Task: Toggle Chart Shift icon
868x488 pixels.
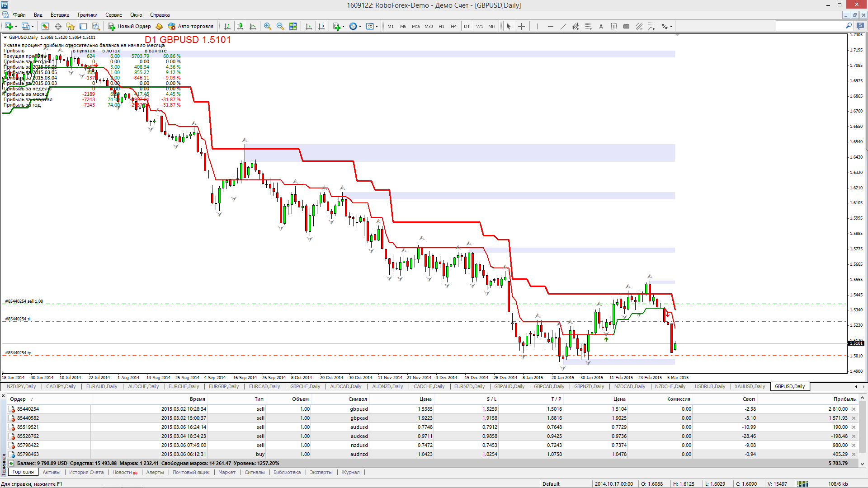Action: (x=321, y=26)
